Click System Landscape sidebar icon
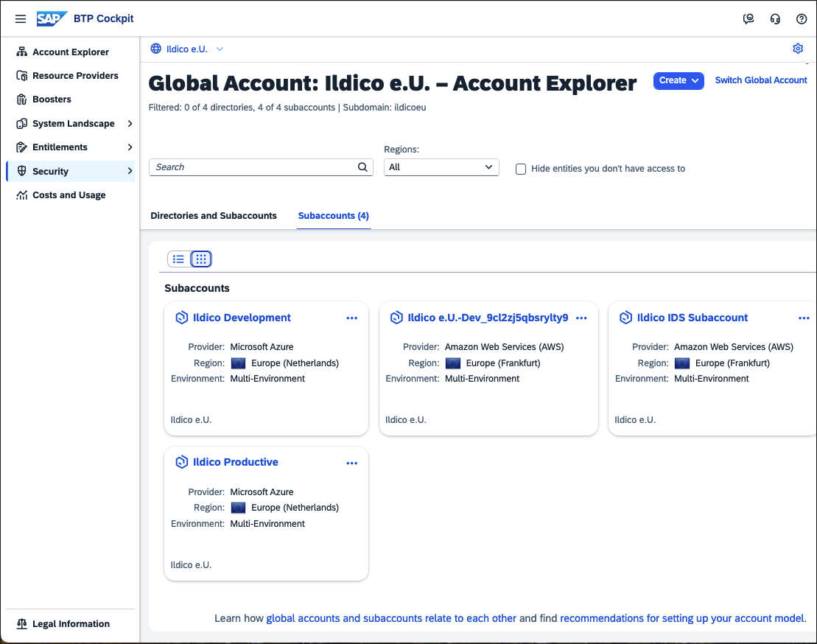Viewport: 817px width, 644px height. click(x=21, y=124)
